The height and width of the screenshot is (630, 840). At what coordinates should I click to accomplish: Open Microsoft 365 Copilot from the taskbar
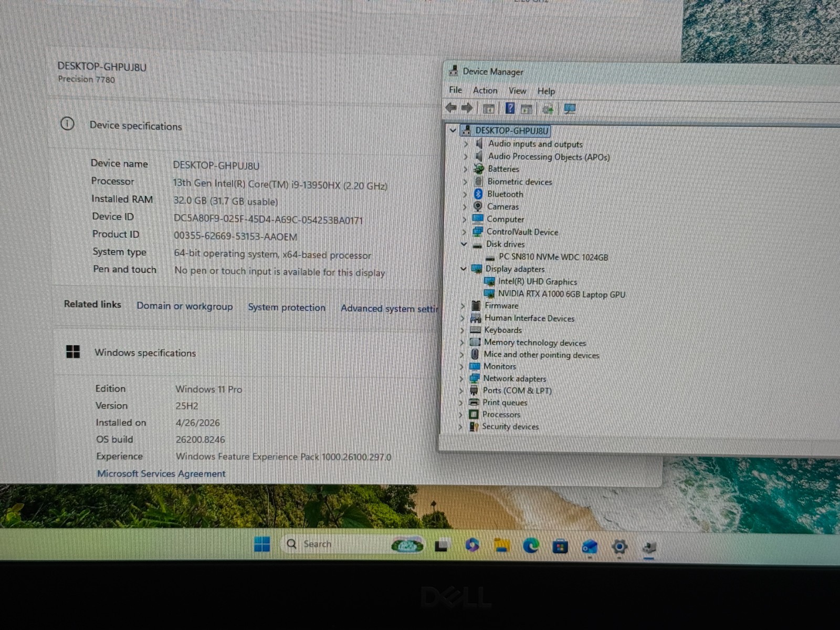pyautogui.click(x=472, y=545)
